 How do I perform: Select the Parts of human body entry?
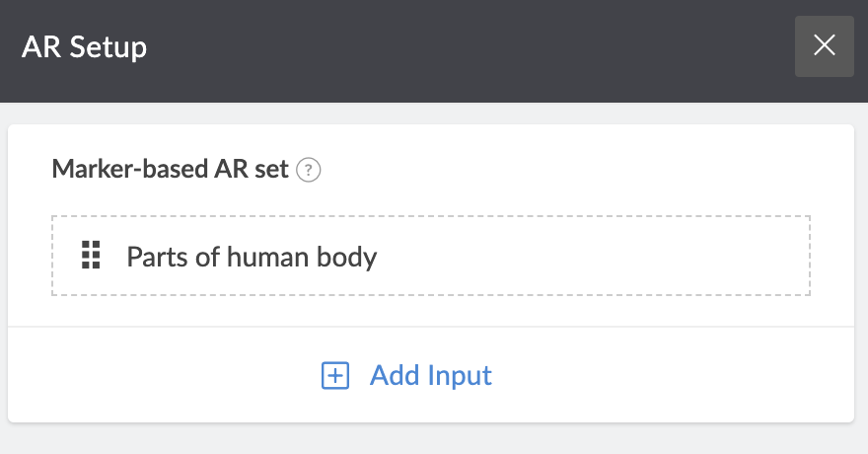pyautogui.click(x=431, y=256)
